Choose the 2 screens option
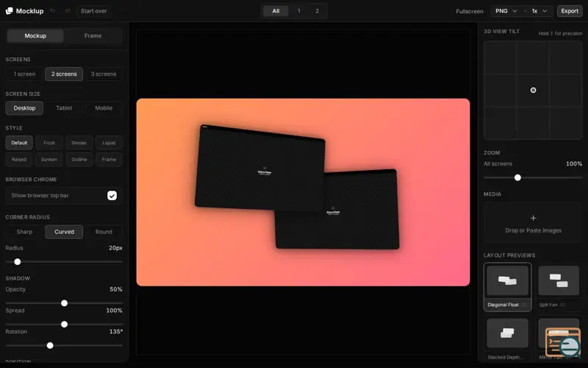Viewport: 588px width, 368px height. pos(64,74)
